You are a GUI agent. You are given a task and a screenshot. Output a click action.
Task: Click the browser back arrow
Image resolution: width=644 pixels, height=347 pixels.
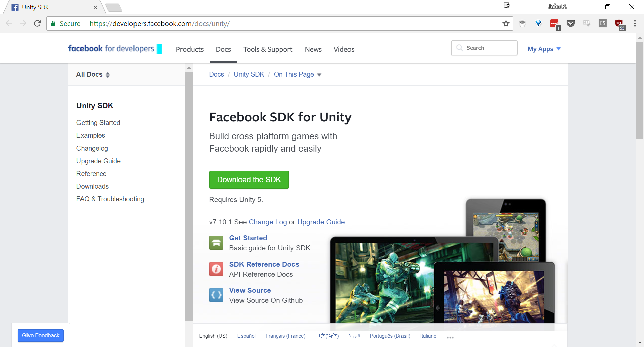tap(9, 23)
